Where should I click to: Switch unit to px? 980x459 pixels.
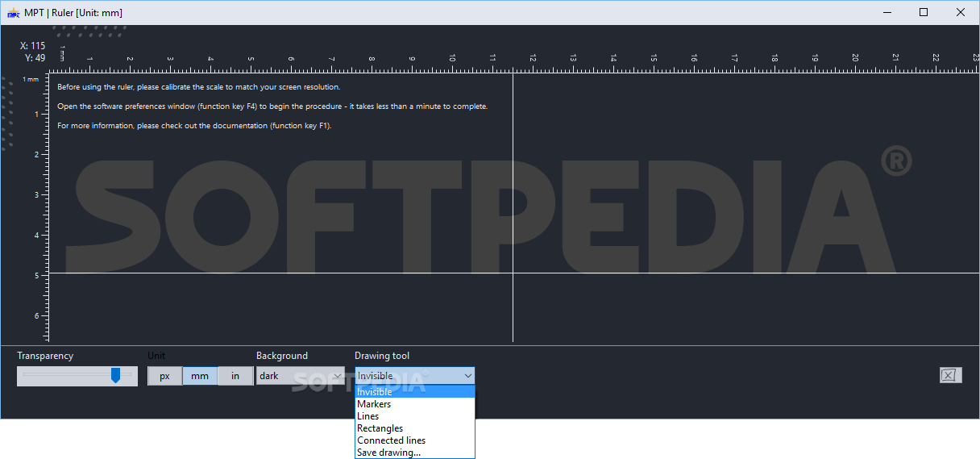pyautogui.click(x=164, y=376)
